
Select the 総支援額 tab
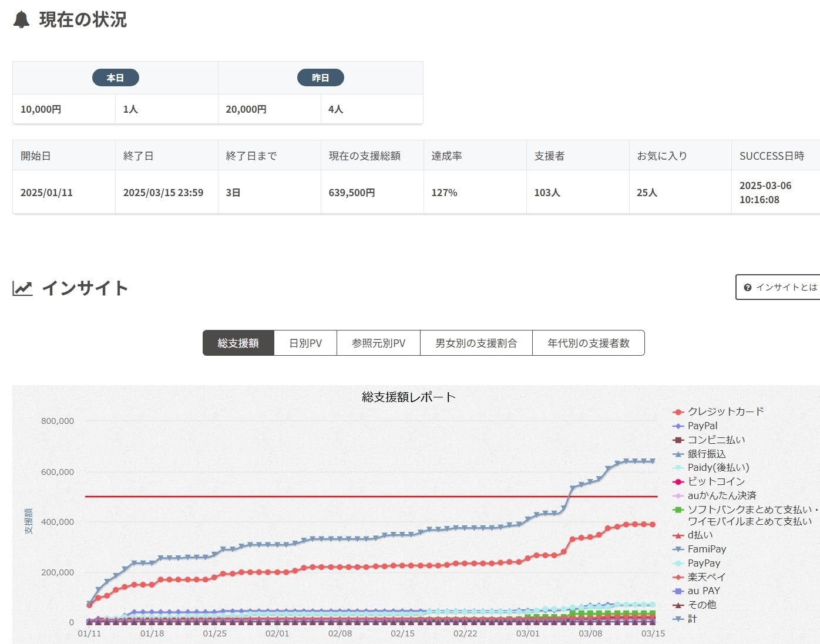click(x=238, y=343)
